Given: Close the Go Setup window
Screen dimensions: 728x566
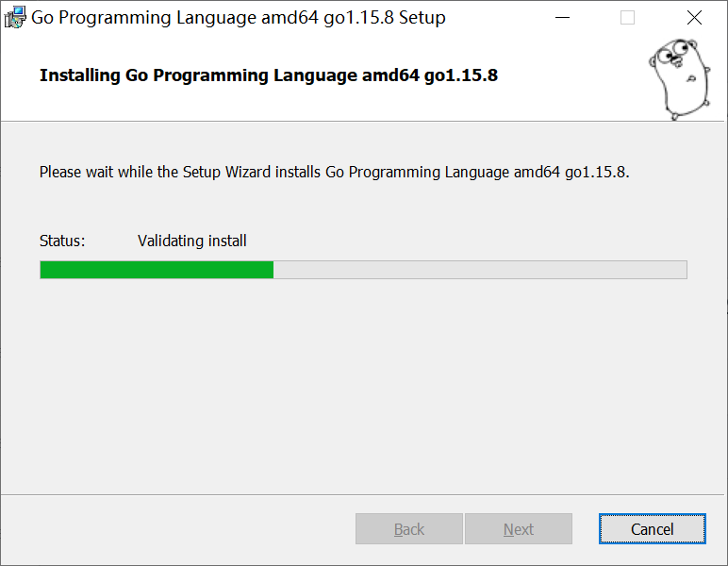Looking at the screenshot, I should 694,18.
